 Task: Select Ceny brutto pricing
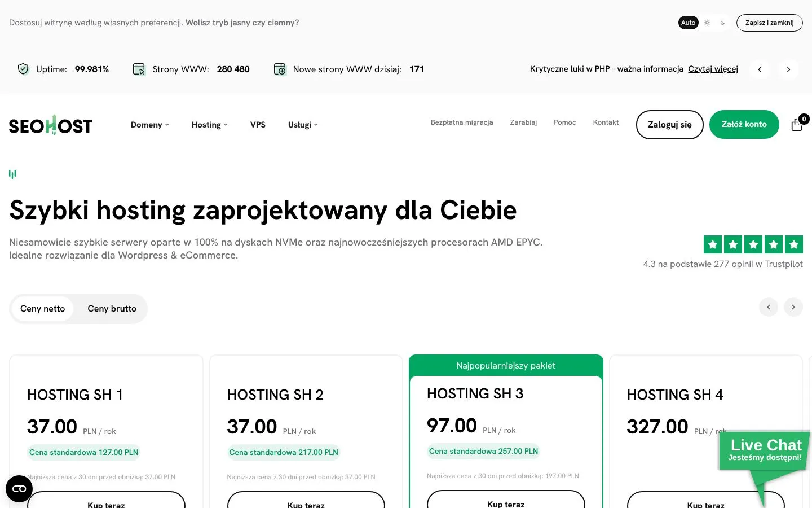[x=112, y=309]
